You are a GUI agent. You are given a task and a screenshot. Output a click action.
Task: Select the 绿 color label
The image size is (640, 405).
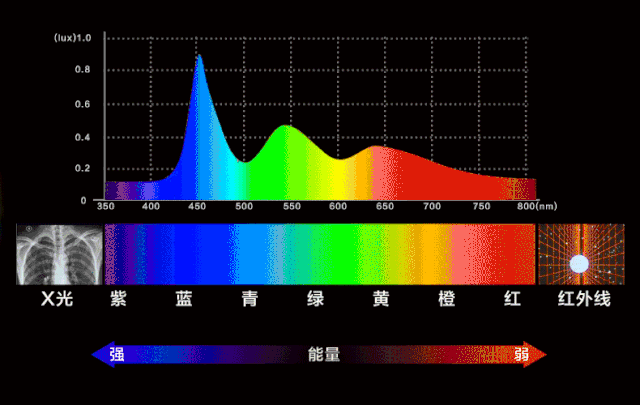click(315, 299)
